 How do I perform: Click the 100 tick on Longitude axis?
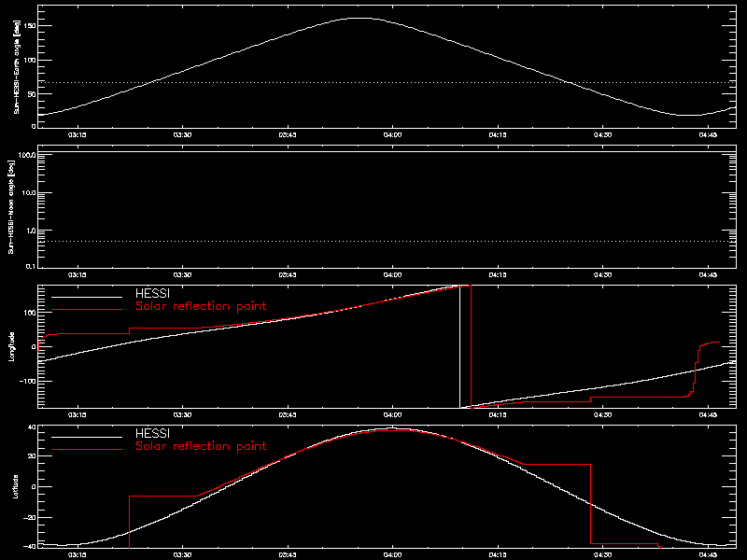click(30, 313)
